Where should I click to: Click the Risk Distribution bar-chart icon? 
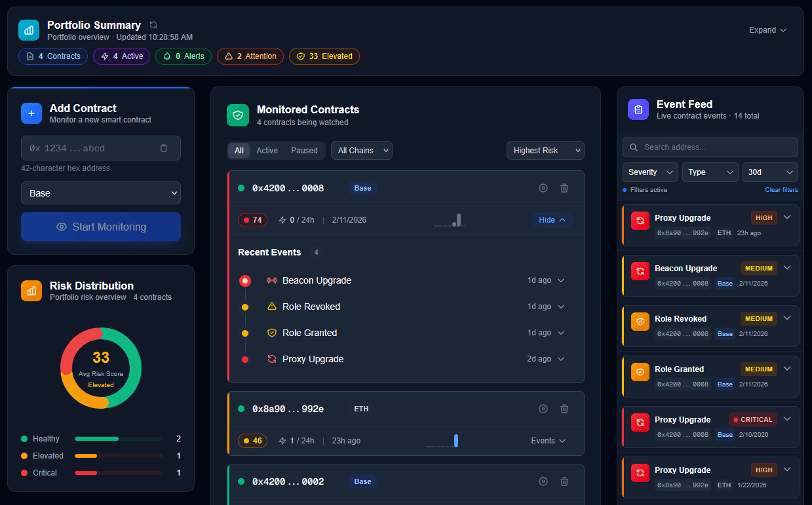(31, 290)
